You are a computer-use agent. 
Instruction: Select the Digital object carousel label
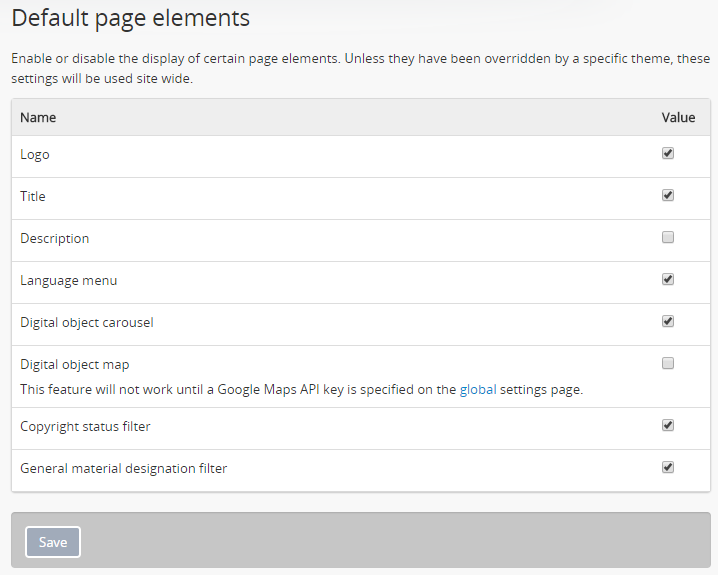click(87, 323)
